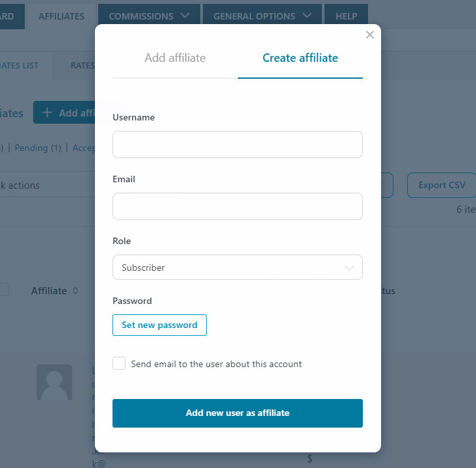Focus the Email input field

coord(237,206)
